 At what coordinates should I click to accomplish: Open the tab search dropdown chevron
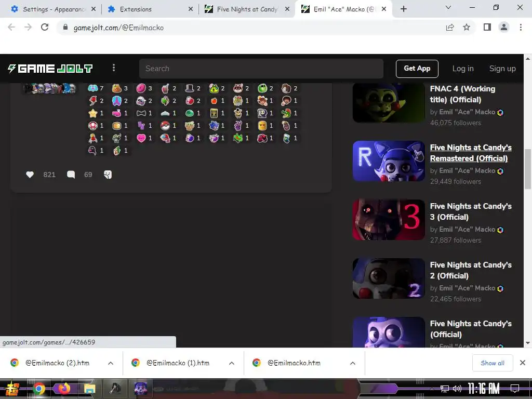coord(448,7)
